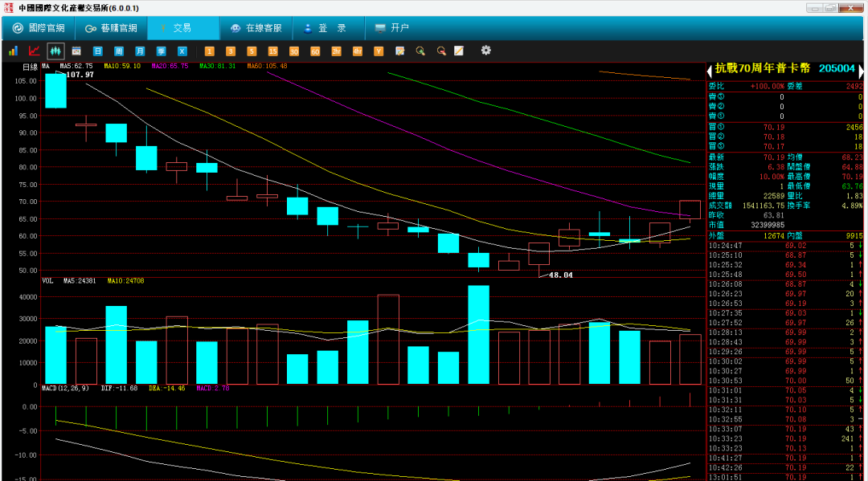Click the low price marker 48.04

(561, 275)
